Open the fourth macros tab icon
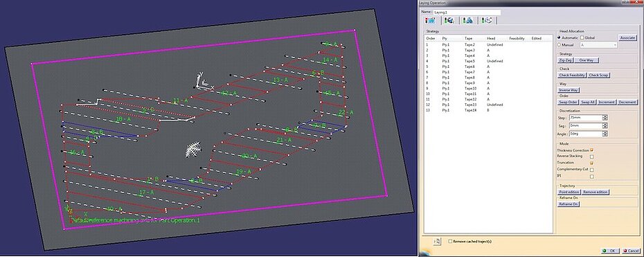The image size is (644, 257). pyautogui.click(x=487, y=20)
